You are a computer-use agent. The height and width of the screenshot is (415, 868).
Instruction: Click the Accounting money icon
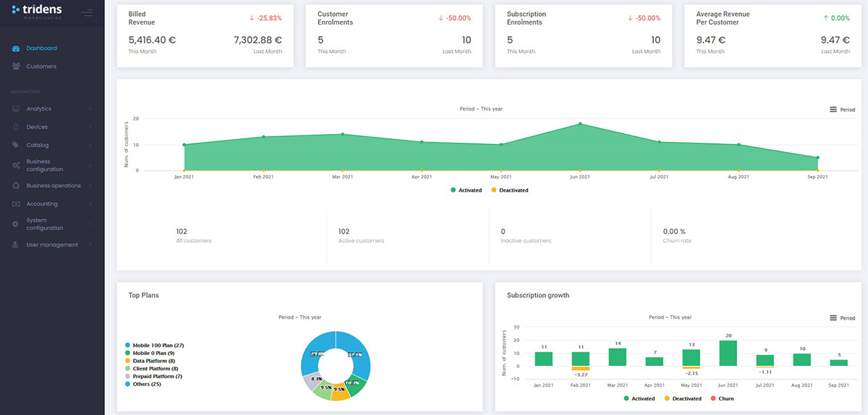16,204
